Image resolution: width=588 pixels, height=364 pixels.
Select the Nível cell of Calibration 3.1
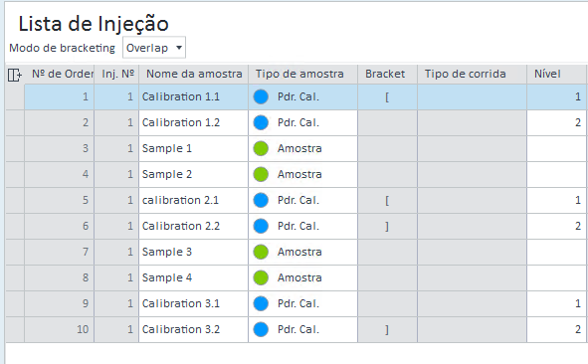(x=556, y=304)
